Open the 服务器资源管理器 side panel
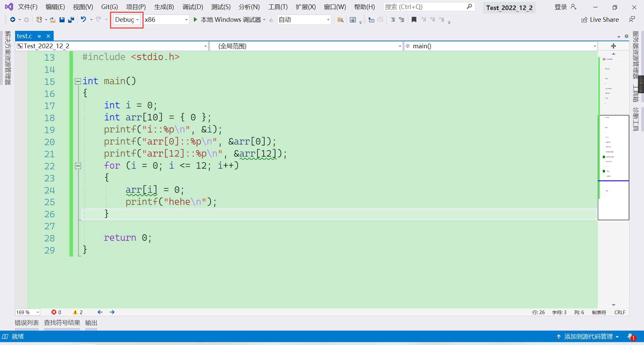Viewport: 644px width, 345px height. click(635, 55)
